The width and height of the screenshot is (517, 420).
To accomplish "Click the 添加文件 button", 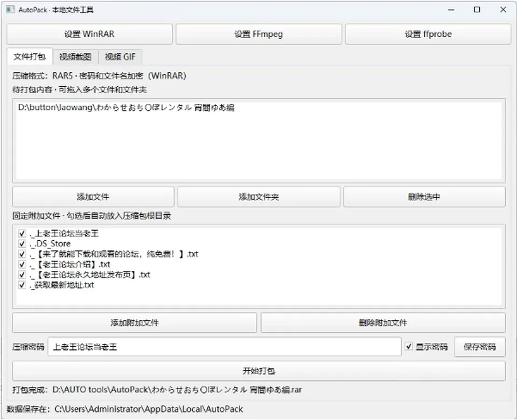I will 93,197.
